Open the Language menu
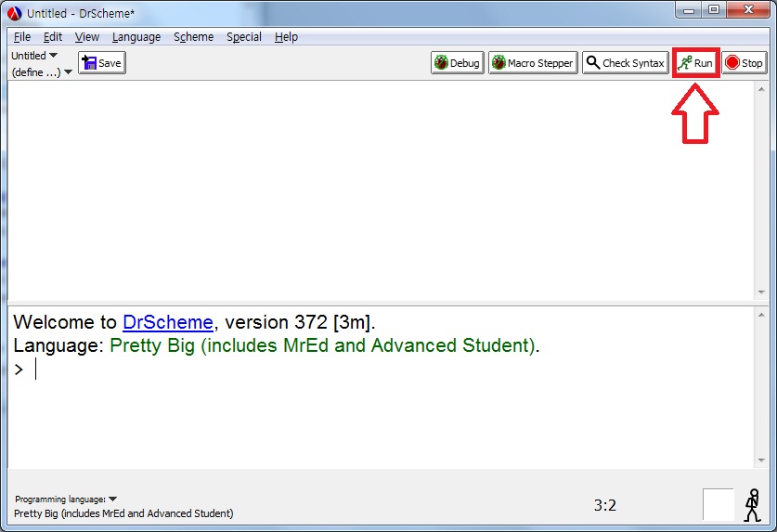This screenshot has width=777, height=532. (x=136, y=37)
